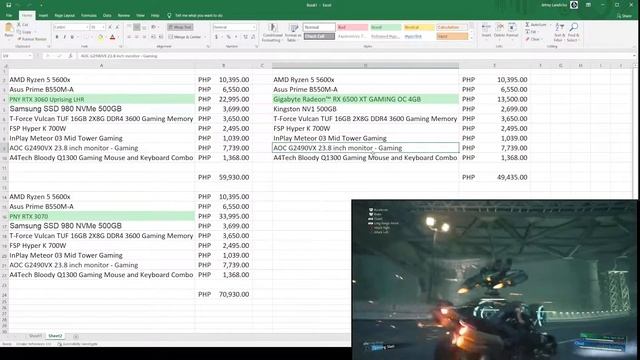Open the Fill dropdown in Editing group
The height and width of the screenshot is (360, 640).
pos(531,32)
